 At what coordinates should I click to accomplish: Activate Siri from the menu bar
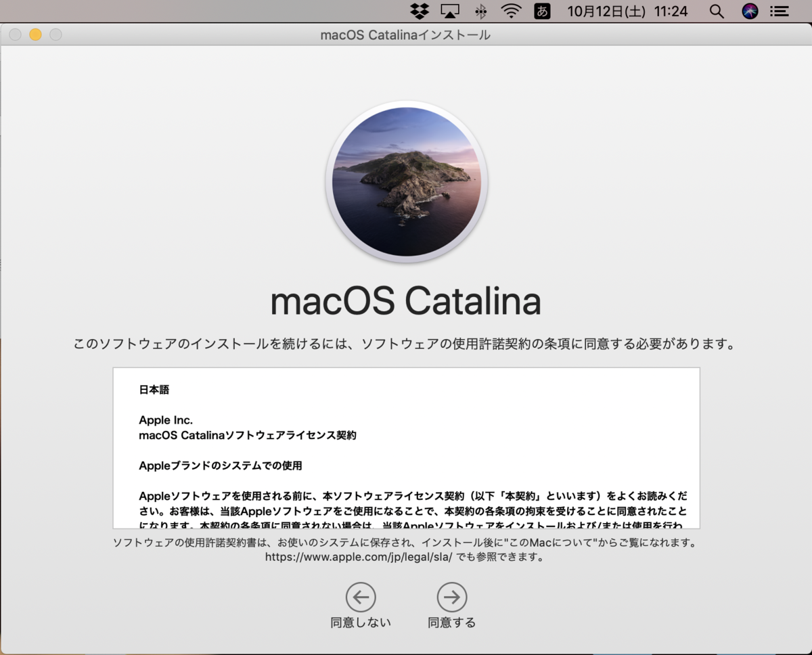click(749, 11)
